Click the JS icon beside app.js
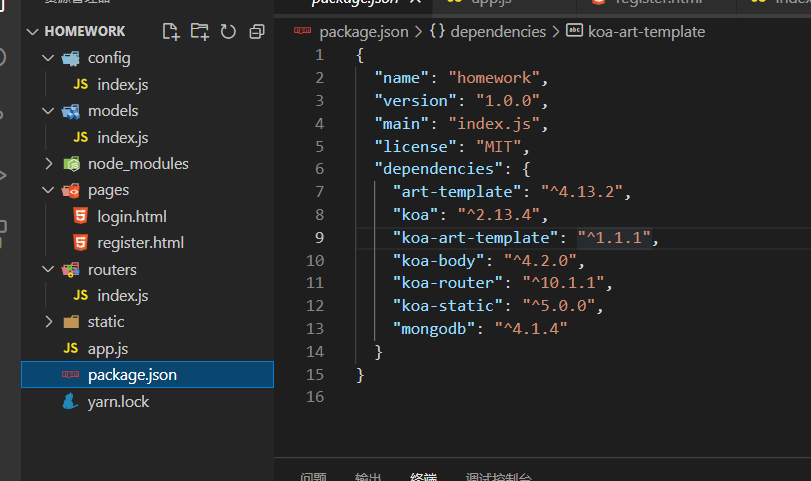Image resolution: width=811 pixels, height=481 pixels. coord(71,348)
